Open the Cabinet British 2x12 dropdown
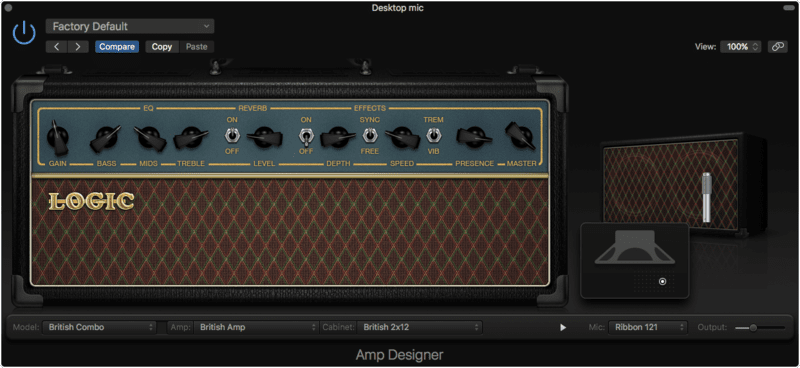Image resolution: width=800 pixels, height=368 pixels. [419, 327]
